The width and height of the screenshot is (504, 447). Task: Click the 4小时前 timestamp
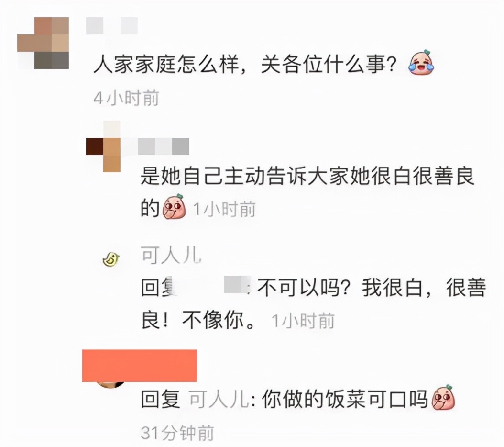pos(126,98)
